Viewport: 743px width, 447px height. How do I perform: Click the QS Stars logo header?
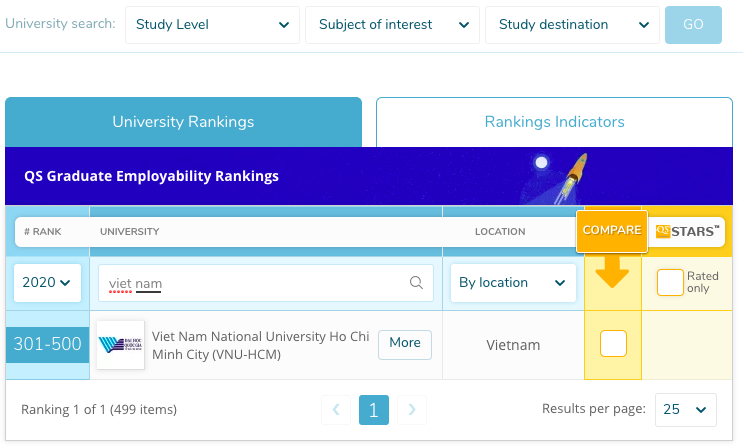pyautogui.click(x=687, y=231)
